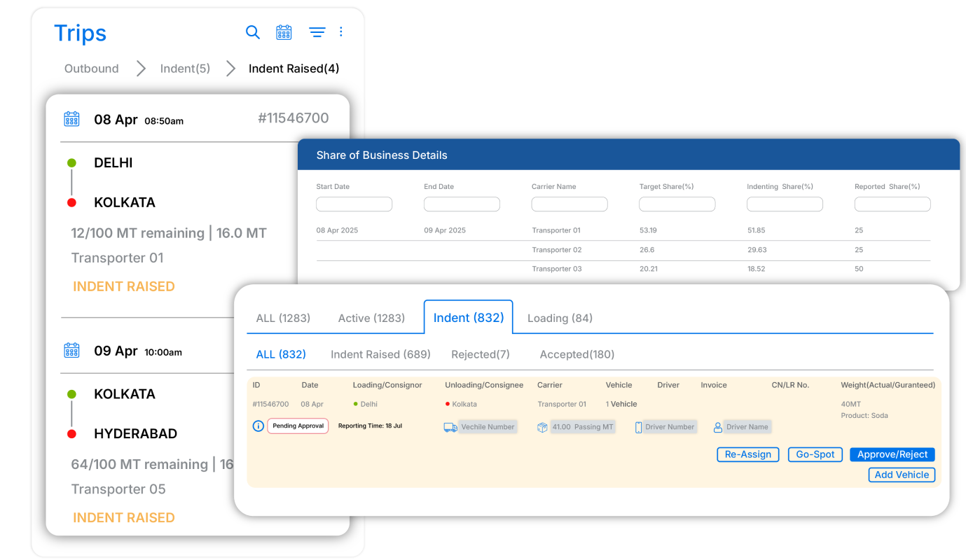Click the calendar icon on 08 Apr trip
966x560 pixels.
pos(72,119)
